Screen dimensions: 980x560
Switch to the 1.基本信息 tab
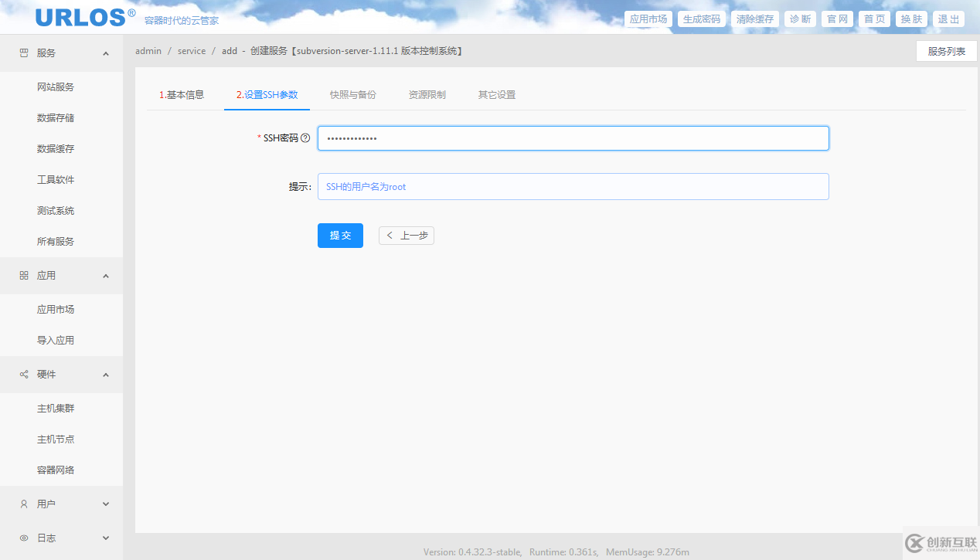point(182,95)
